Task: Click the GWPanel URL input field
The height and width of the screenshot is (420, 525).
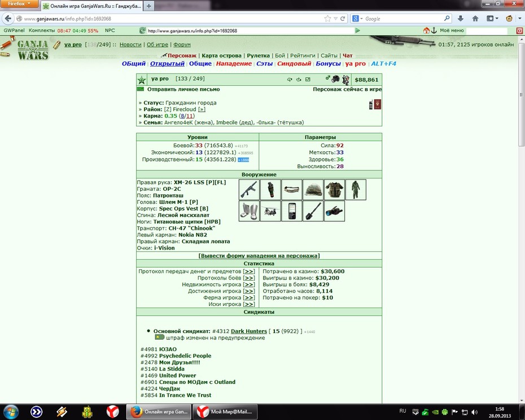Action: (250, 30)
